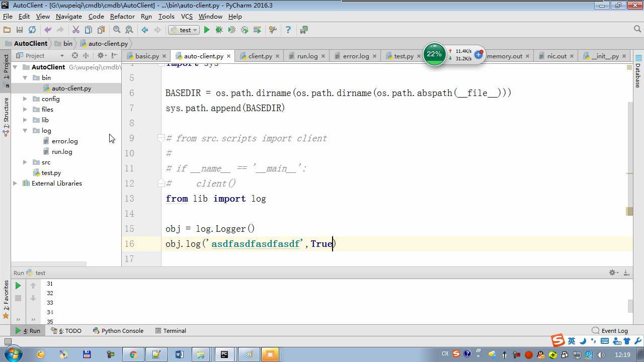Click the Find magnifier icon
The height and width of the screenshot is (362, 644).
[x=117, y=30]
